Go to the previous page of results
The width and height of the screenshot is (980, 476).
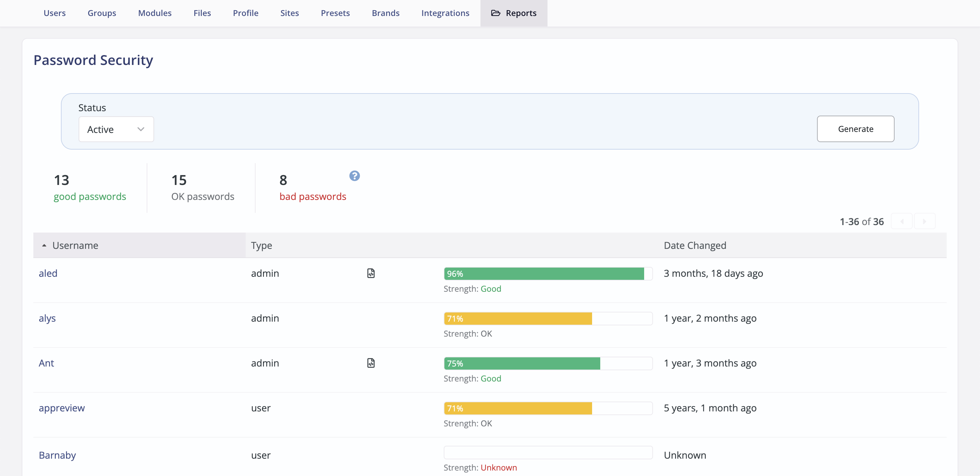click(903, 221)
